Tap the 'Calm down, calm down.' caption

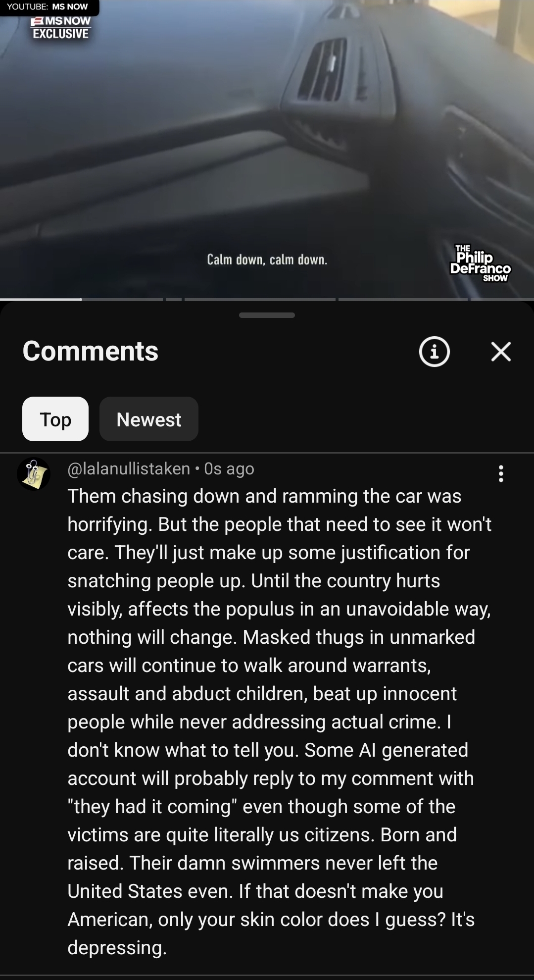(x=267, y=259)
